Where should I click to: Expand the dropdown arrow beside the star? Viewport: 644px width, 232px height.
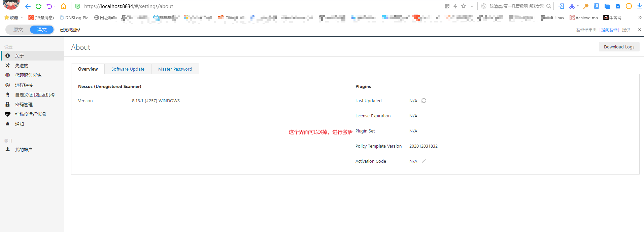(x=472, y=6)
